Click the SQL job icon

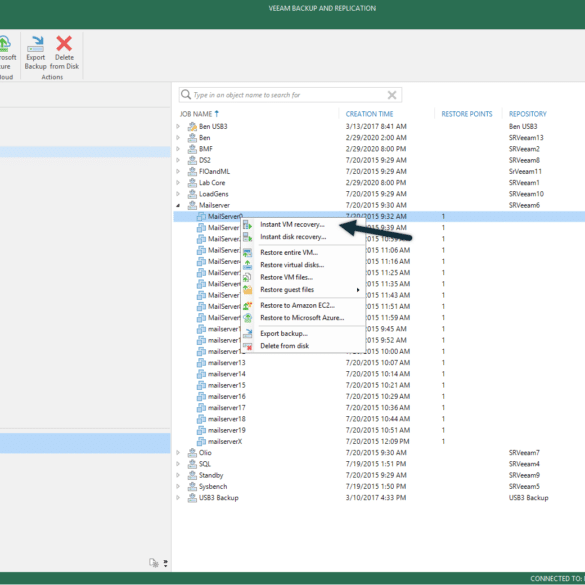pyautogui.click(x=192, y=464)
